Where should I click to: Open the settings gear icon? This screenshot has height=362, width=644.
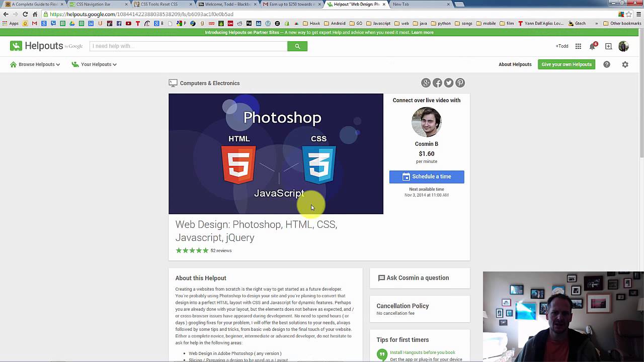625,64
